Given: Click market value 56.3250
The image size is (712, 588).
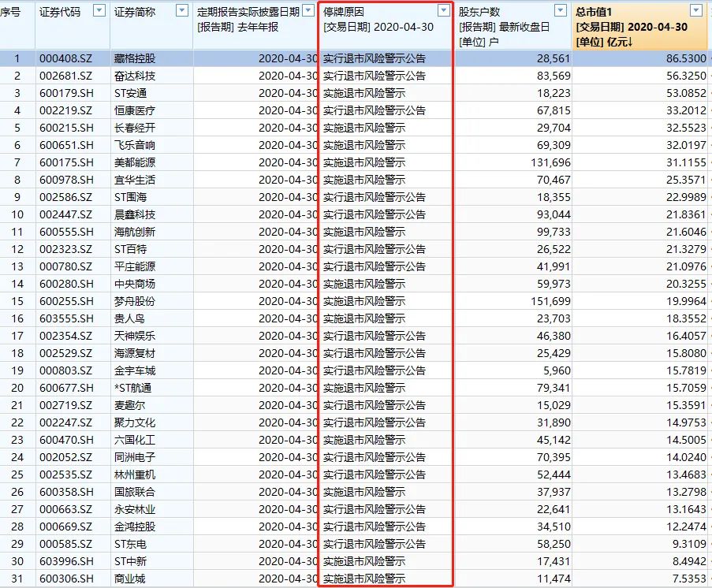Looking at the screenshot, I should tap(686, 76).
